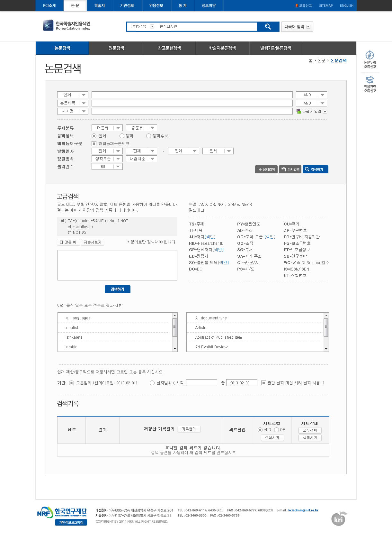Select the 전체 radio for 등재정보
Image resolution: width=392 pixels, height=550 pixels.
click(x=94, y=136)
